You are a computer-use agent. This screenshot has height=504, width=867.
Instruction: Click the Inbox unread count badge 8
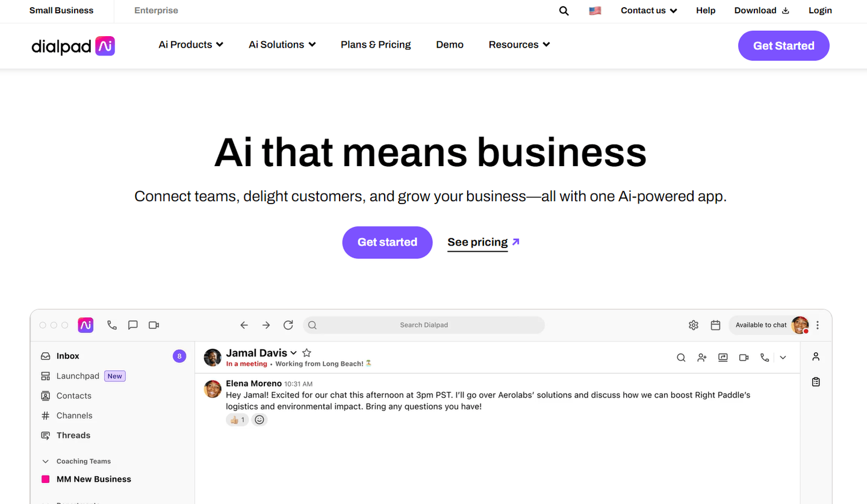click(x=179, y=356)
